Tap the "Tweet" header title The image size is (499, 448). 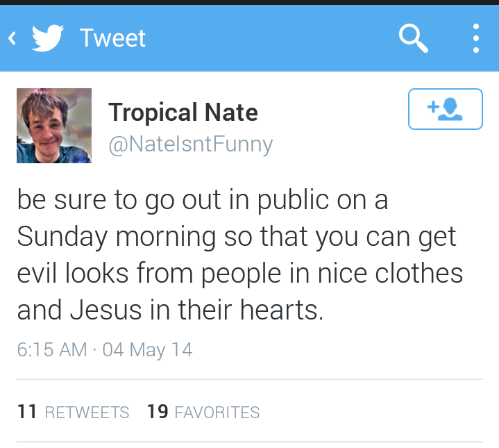tap(112, 38)
